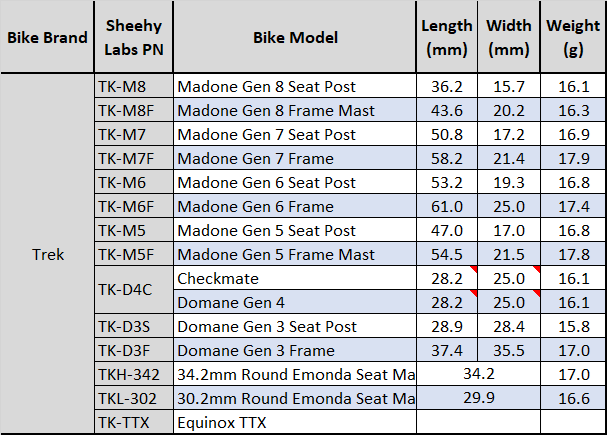
Task: Click the red comment indicator on Checkmate's length cell
Action: pyautogui.click(x=474, y=270)
